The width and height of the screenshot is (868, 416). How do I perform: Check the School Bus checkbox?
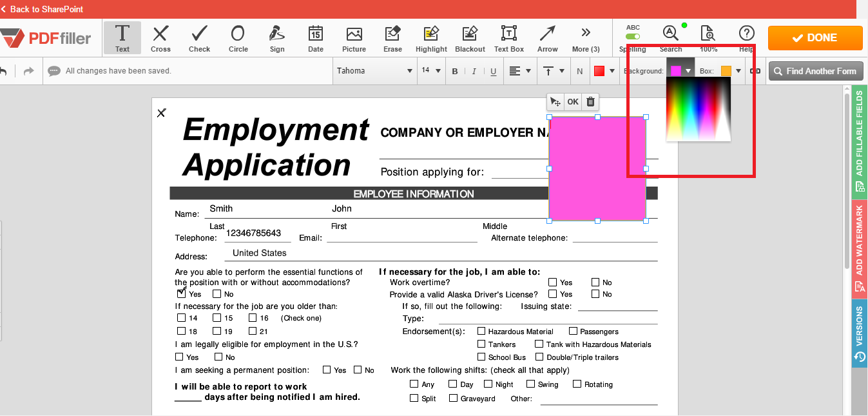[x=481, y=357]
